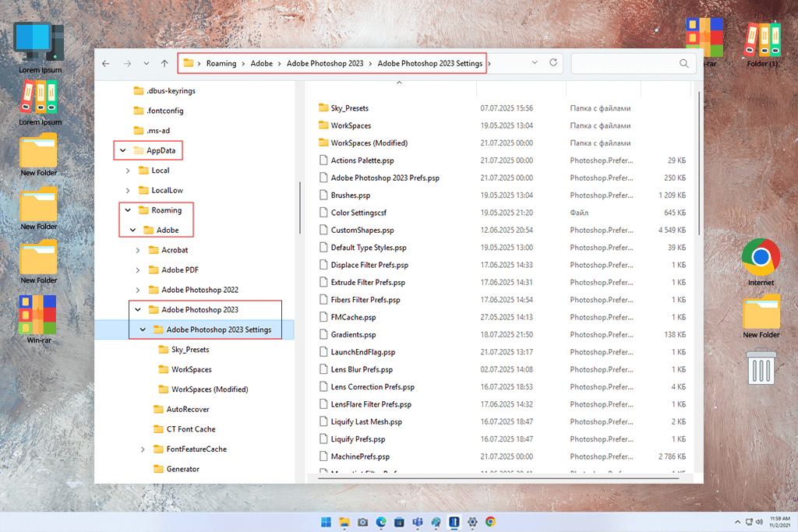Collapse the Roaming tree node
Image resolution: width=798 pixels, height=532 pixels.
[x=128, y=210]
